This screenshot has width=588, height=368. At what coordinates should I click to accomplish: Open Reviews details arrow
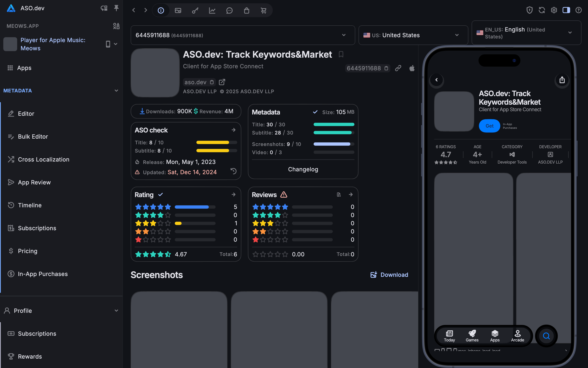click(351, 194)
